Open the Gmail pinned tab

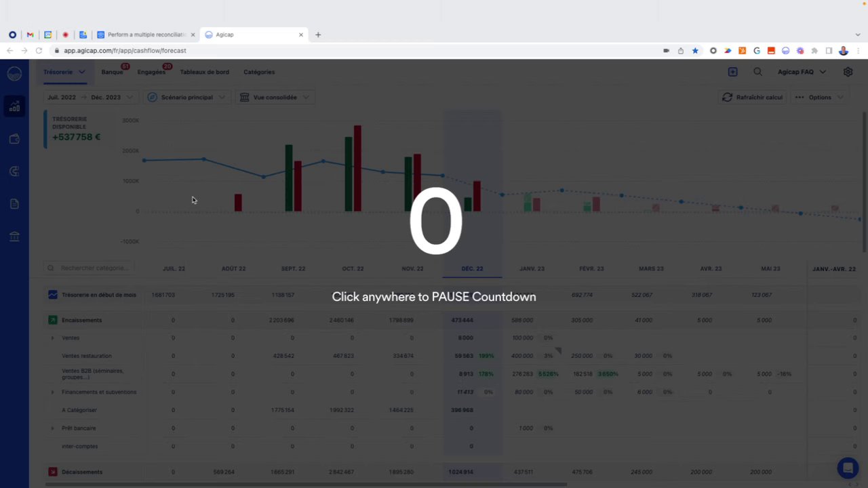pos(30,35)
